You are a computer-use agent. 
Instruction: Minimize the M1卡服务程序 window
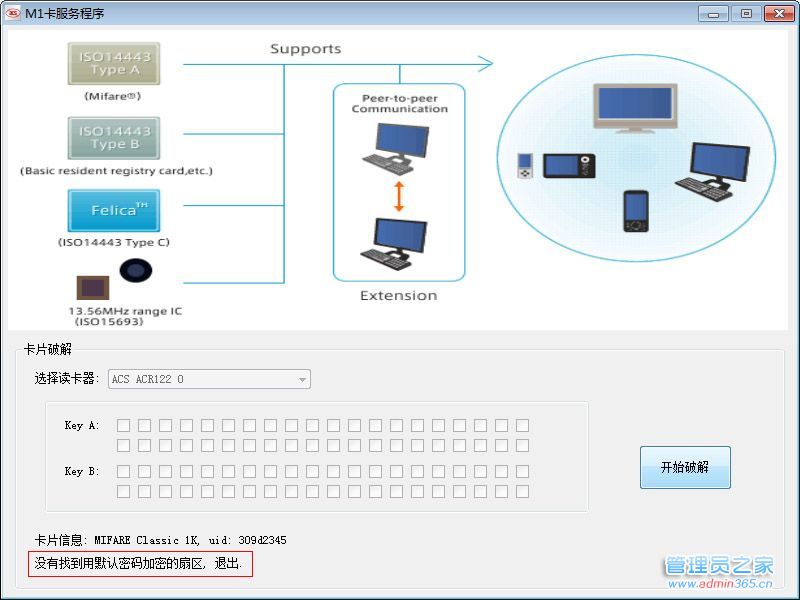click(713, 13)
